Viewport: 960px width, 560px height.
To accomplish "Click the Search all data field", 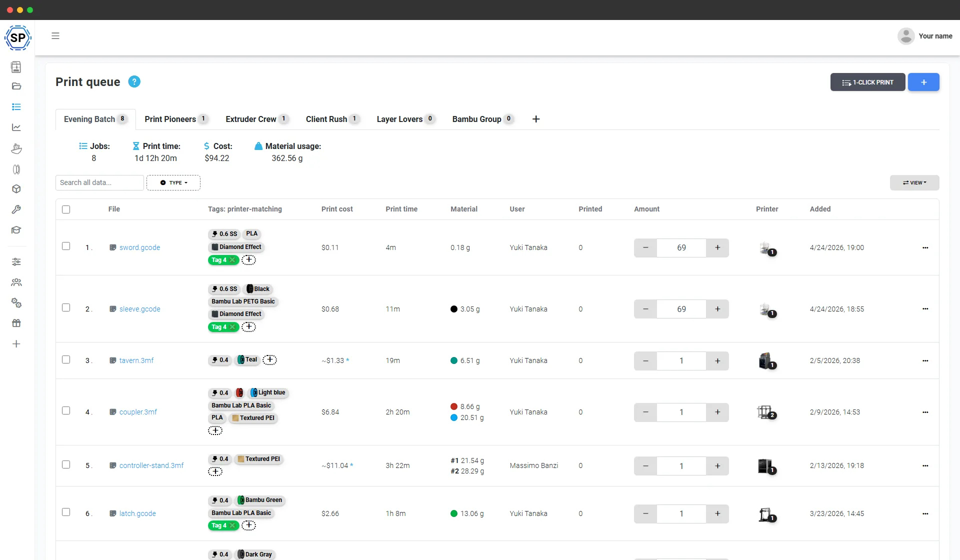I will coord(99,182).
